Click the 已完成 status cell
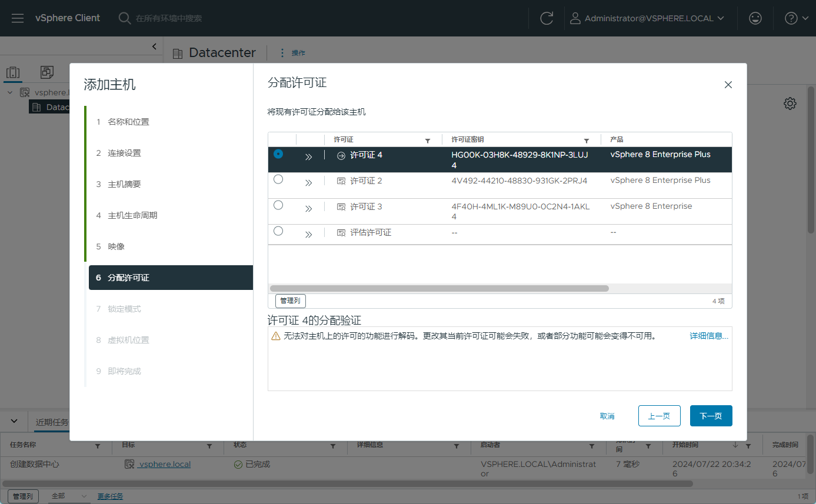The height and width of the screenshot is (504, 816). click(252, 464)
